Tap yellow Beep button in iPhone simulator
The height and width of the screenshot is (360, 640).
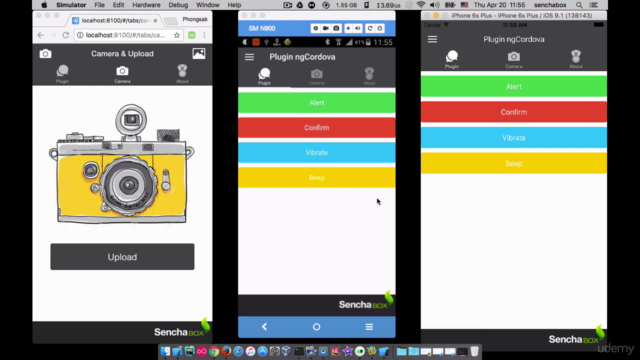tap(514, 164)
